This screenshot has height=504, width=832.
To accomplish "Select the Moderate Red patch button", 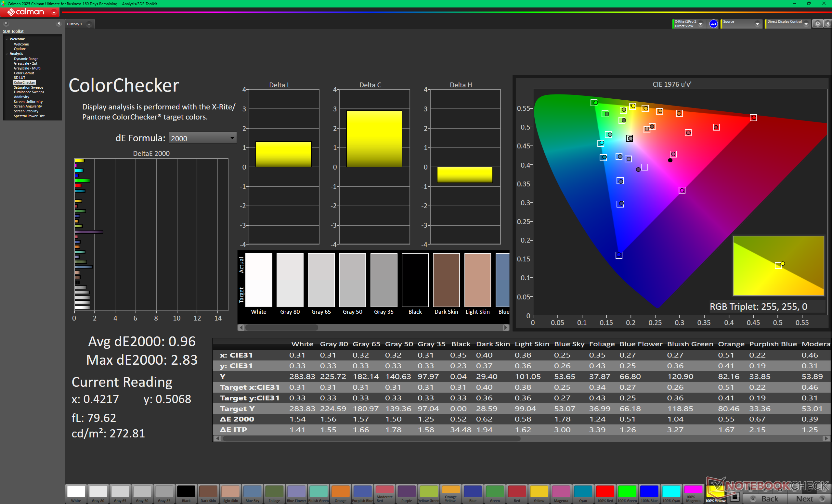I will tap(384, 494).
